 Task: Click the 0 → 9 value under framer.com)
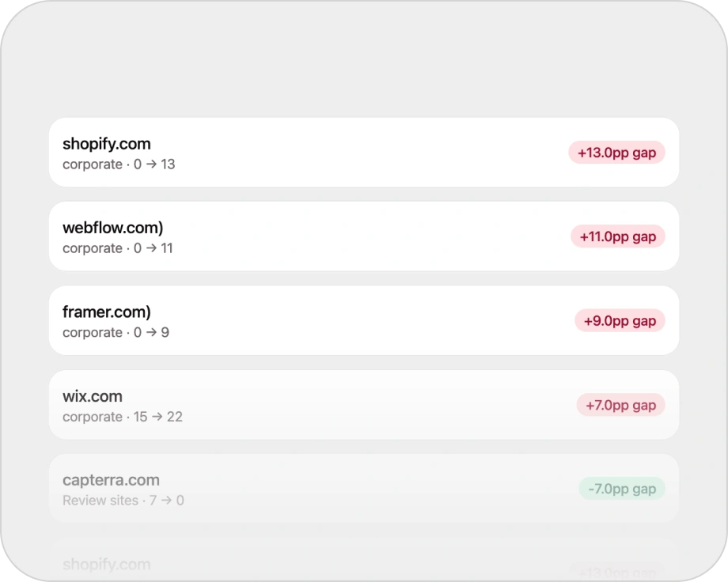[151, 332]
